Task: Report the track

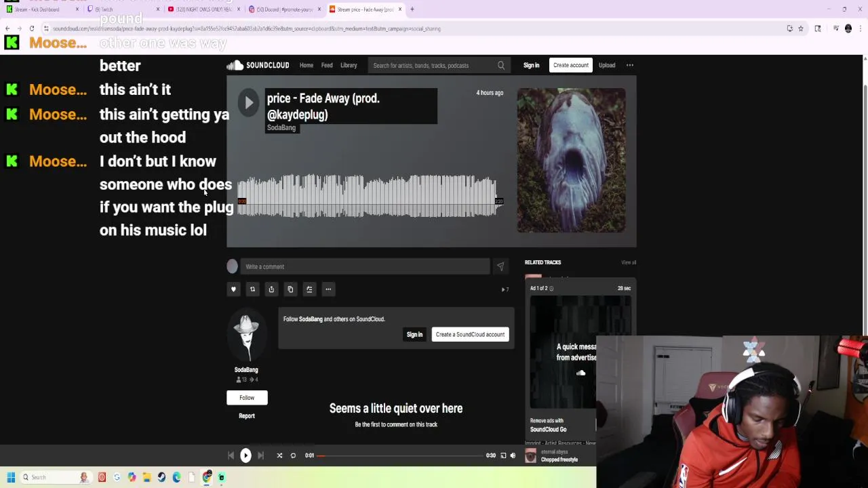Action: click(x=247, y=416)
